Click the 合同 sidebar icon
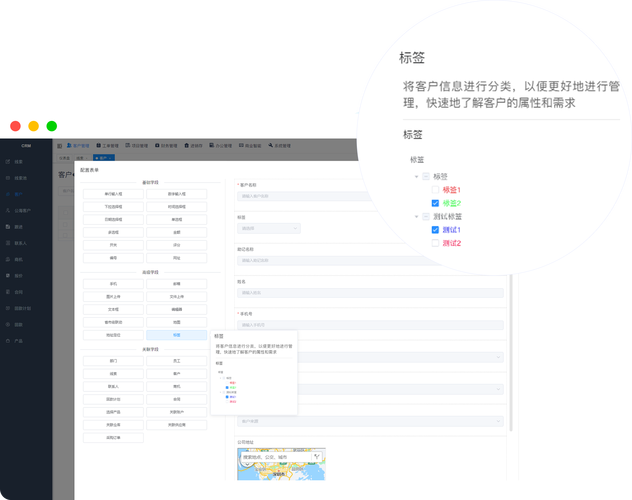Viewport: 632px width, 500px height. [x=8, y=292]
